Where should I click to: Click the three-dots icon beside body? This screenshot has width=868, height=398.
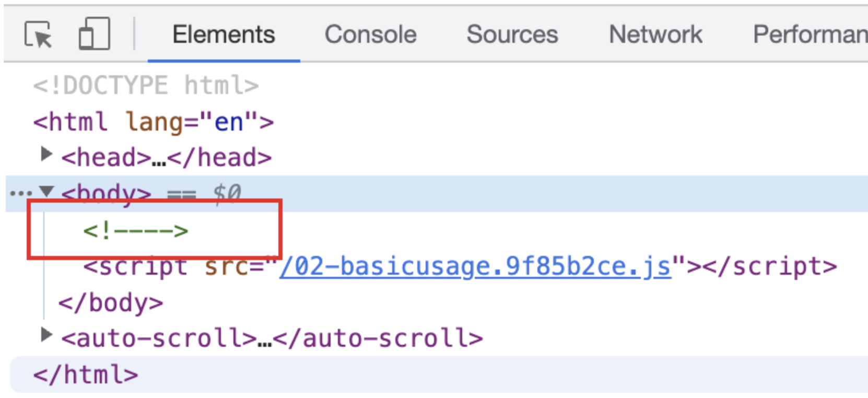(20, 194)
